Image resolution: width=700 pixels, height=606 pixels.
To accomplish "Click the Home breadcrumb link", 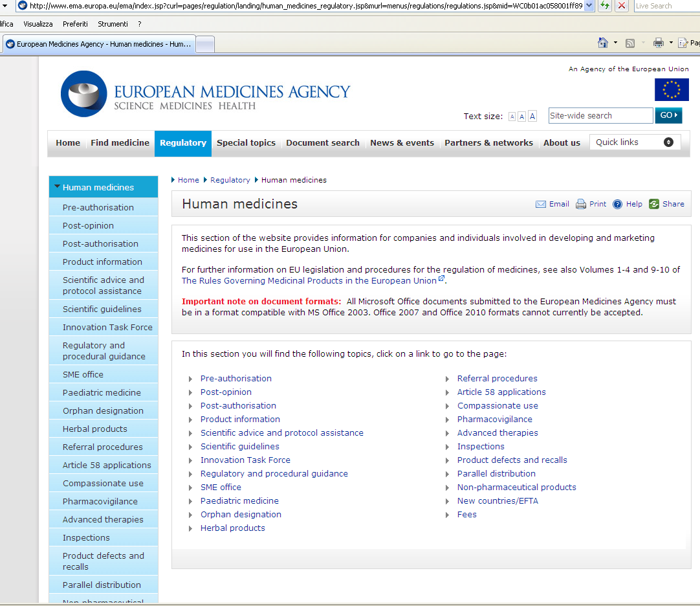I will tap(188, 180).
